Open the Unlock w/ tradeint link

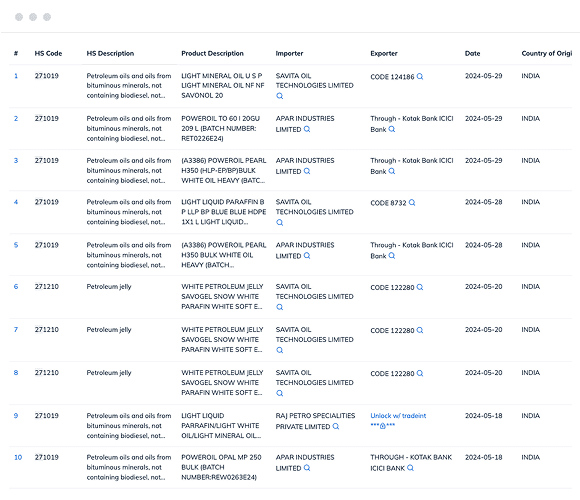pyautogui.click(x=398, y=416)
